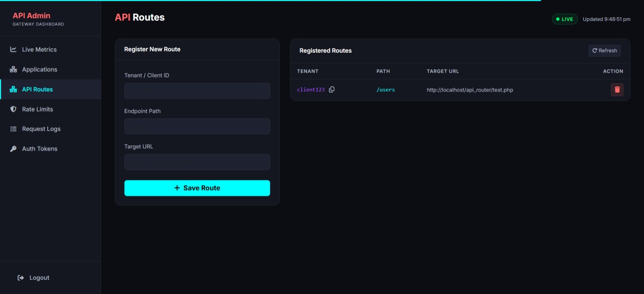Copy the client123 tenant ID

tap(332, 89)
